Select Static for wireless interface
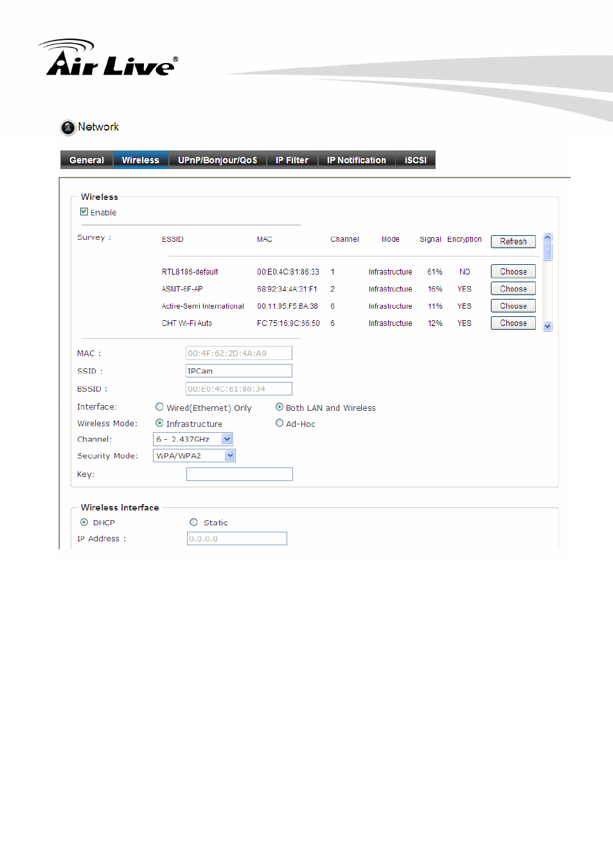The image size is (613, 868). 193,522
